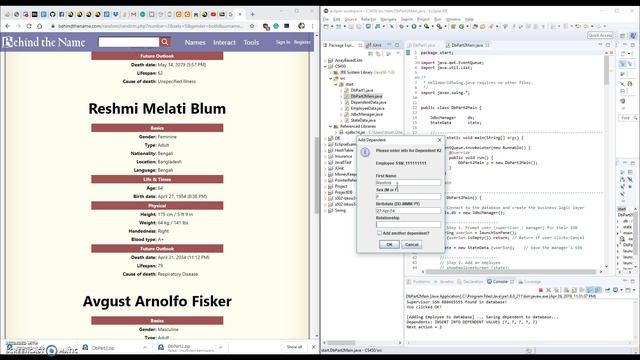Reload the Behind the Name page
The width and height of the screenshot is (640, 360).
click(29, 26)
